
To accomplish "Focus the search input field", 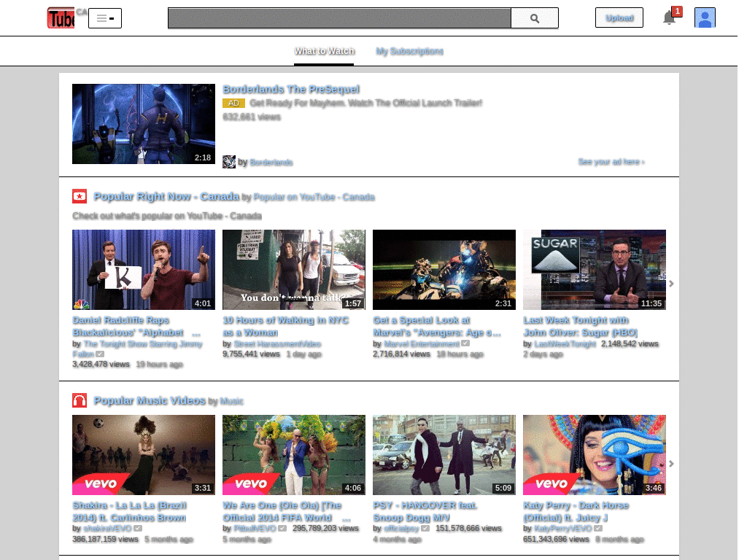I will [339, 18].
